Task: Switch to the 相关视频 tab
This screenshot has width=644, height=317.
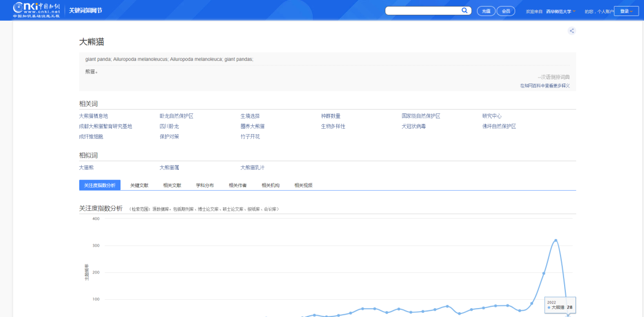Action: tap(304, 185)
